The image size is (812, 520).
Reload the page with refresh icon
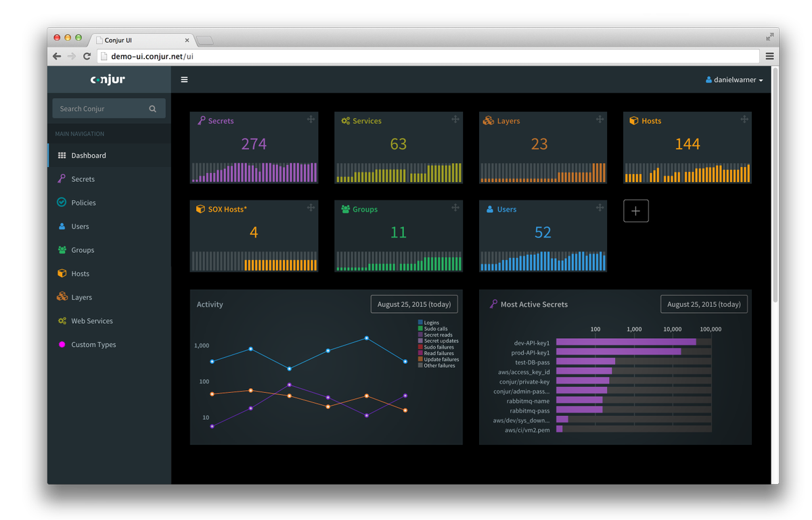click(87, 56)
